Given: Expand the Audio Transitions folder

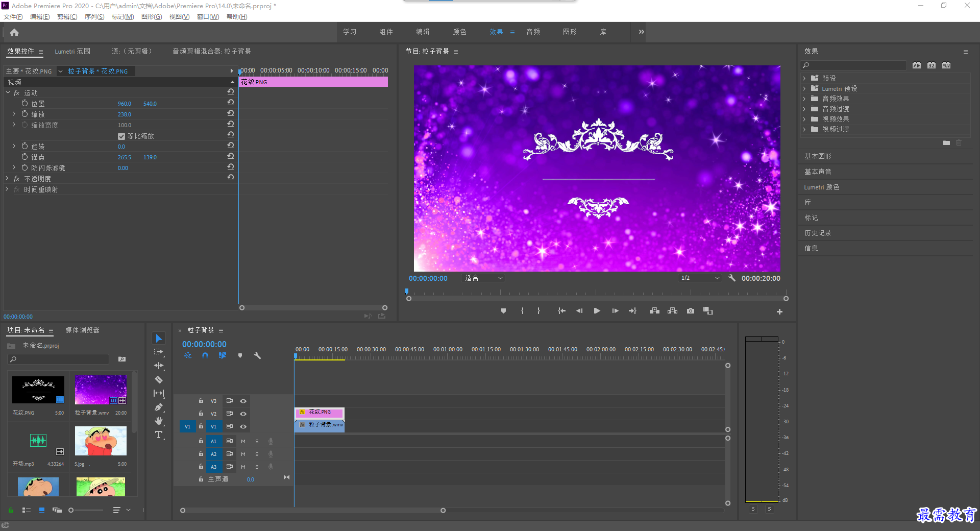Looking at the screenshot, I should [x=804, y=109].
